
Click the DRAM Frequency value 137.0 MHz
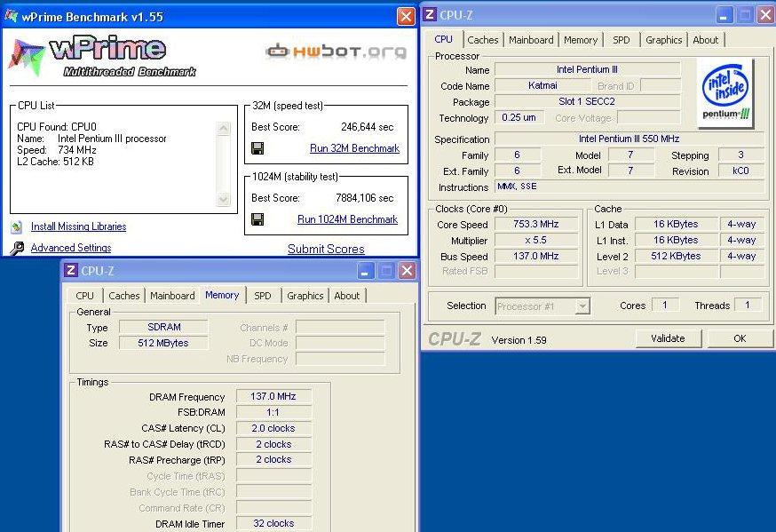(x=273, y=396)
